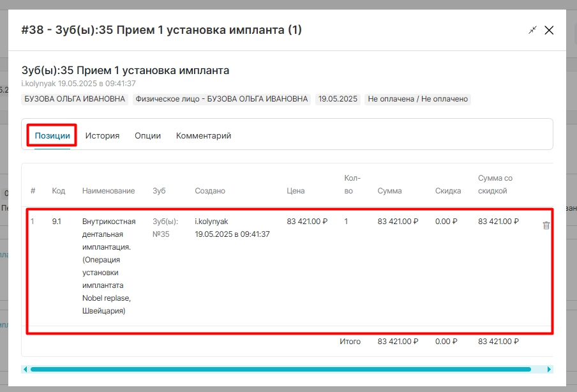Viewport: 577px width, 392px height.
Task: Switch to the Позиции tab
Action: 52,135
